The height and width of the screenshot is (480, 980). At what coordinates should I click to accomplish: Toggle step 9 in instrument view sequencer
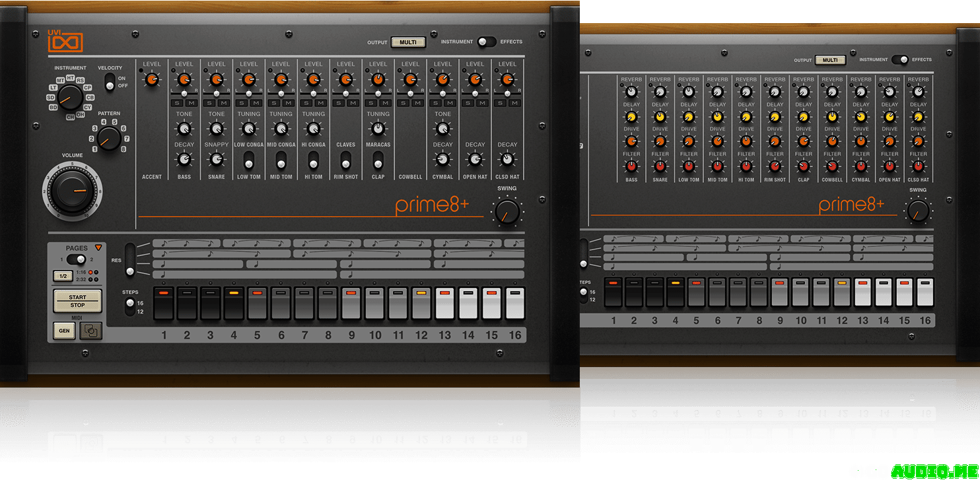click(351, 303)
